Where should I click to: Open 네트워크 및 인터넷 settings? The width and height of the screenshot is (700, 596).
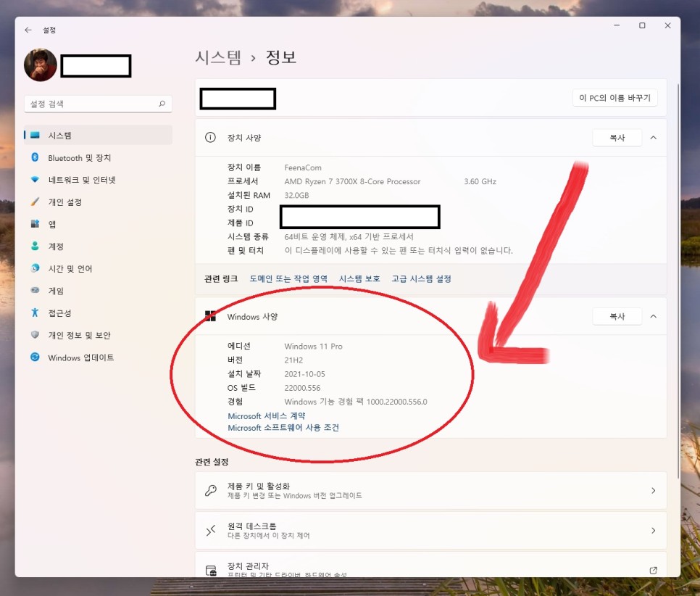pos(98,180)
